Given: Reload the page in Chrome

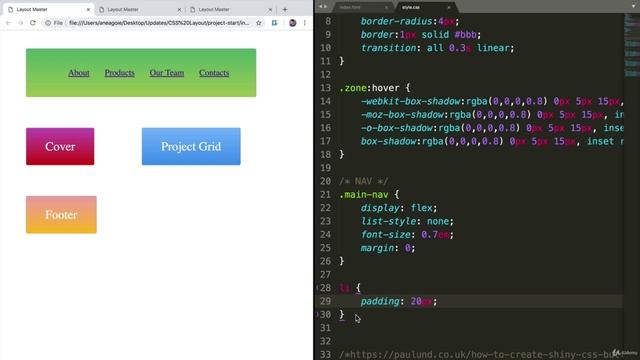Looking at the screenshot, I should [x=33, y=23].
